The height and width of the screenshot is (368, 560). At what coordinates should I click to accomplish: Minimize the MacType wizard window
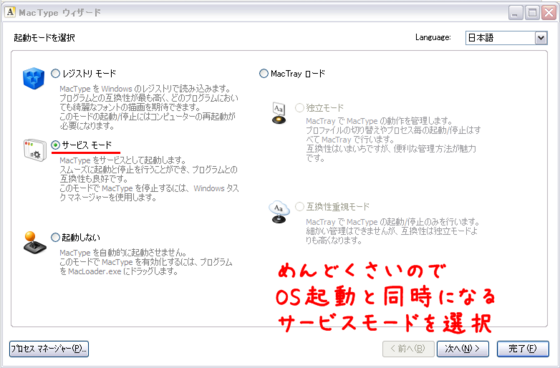515,13
